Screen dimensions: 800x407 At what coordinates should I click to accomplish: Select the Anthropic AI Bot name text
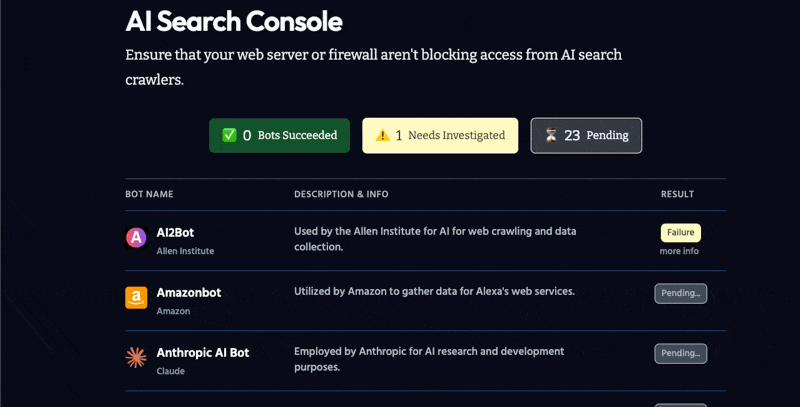pyautogui.click(x=203, y=353)
